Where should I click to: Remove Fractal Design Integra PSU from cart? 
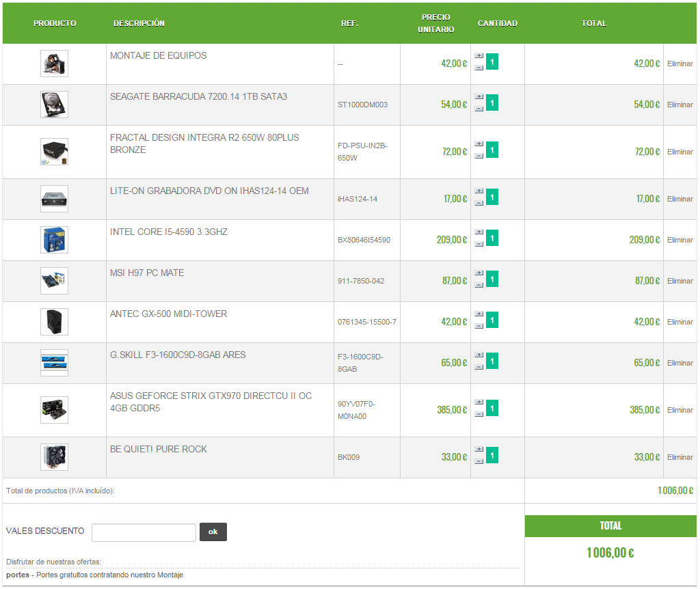pyautogui.click(x=680, y=152)
